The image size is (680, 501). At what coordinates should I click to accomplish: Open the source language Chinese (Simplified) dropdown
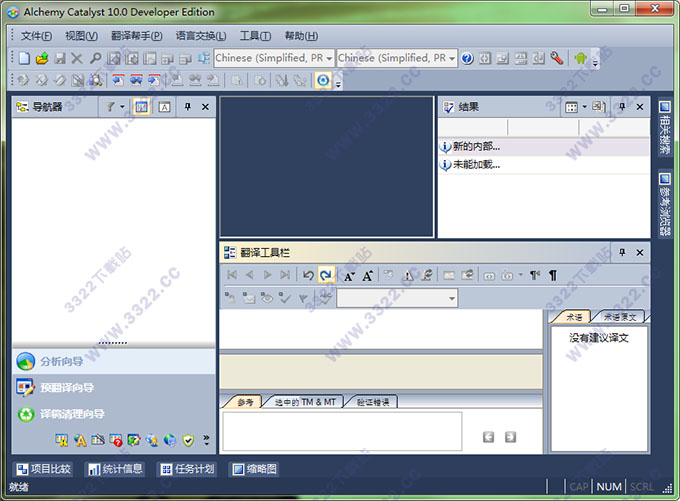tap(329, 58)
